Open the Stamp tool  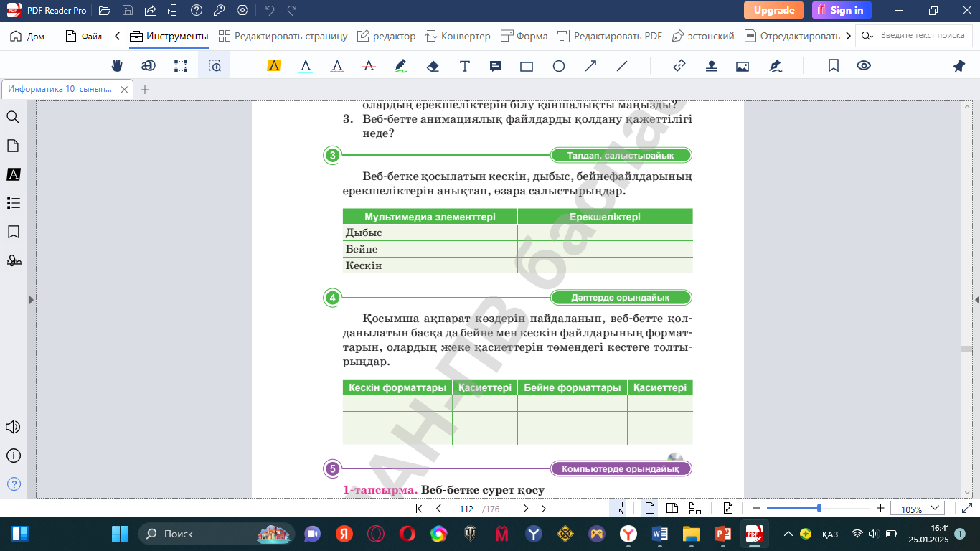(711, 66)
